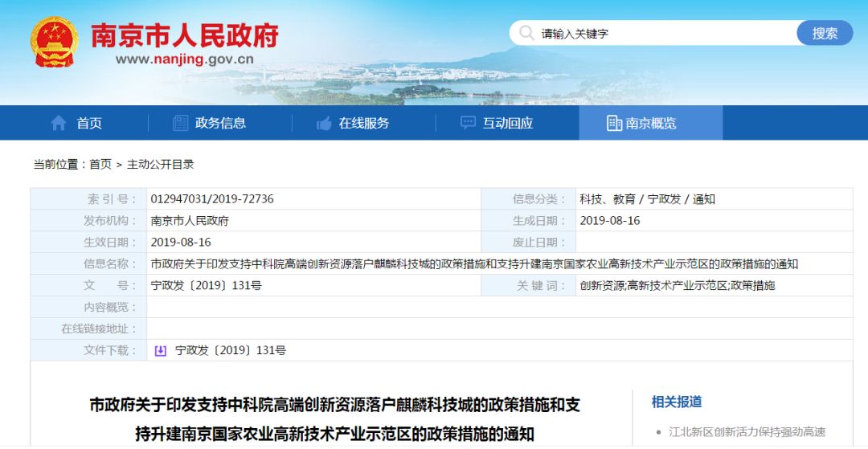The height and width of the screenshot is (449, 868).
Task: Click the building icon beside 南京概览
Action: tap(614, 124)
